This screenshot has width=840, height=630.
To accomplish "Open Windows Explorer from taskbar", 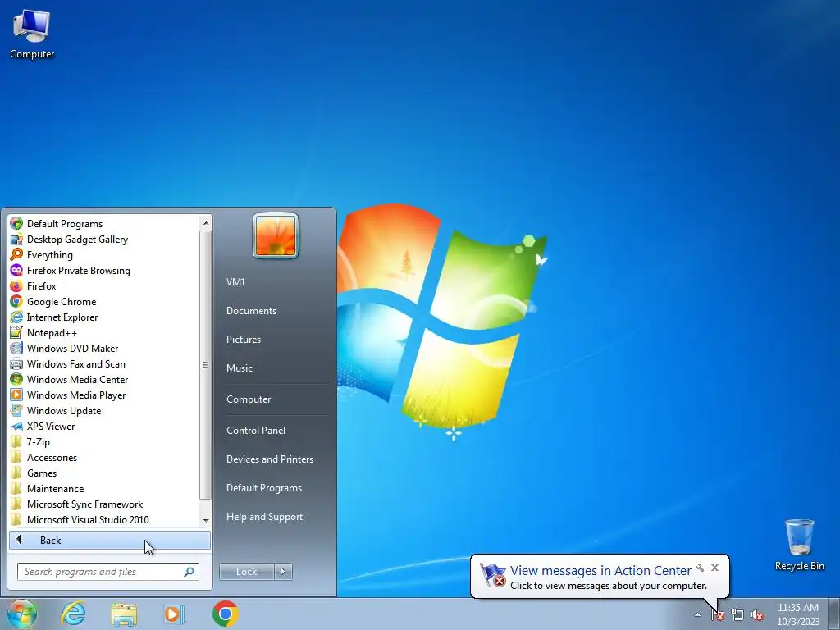I will click(124, 614).
